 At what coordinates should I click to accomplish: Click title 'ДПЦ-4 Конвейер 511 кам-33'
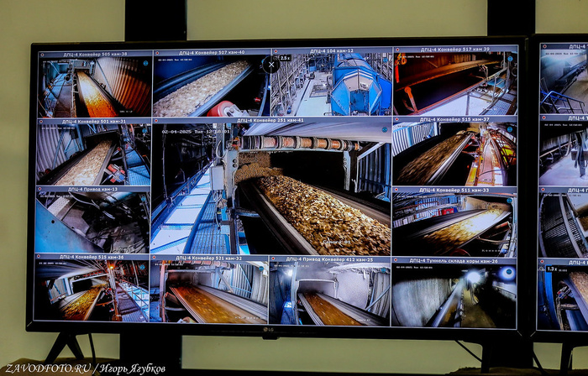click(454, 191)
